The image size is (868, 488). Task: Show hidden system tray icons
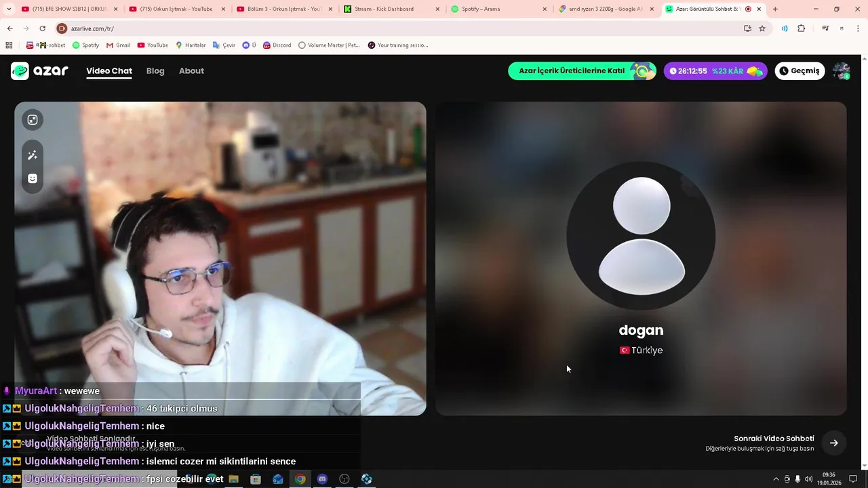coord(776,479)
